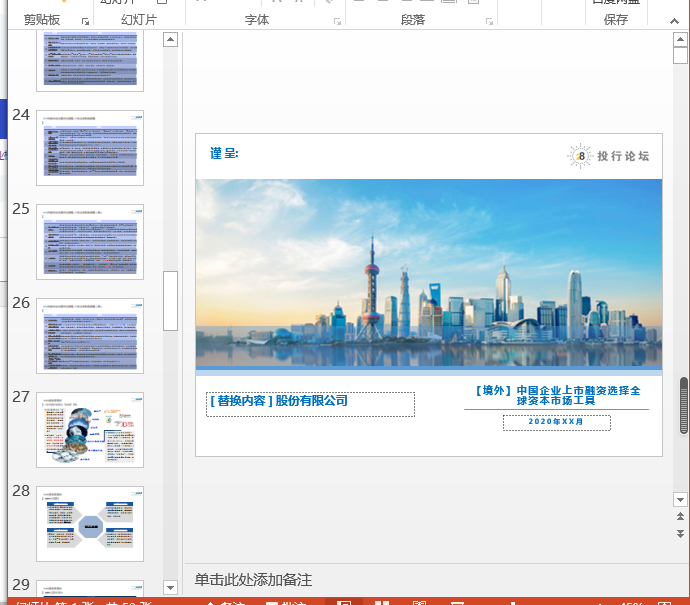Open the Paragraph (段落) dialog launcher

click(489, 21)
